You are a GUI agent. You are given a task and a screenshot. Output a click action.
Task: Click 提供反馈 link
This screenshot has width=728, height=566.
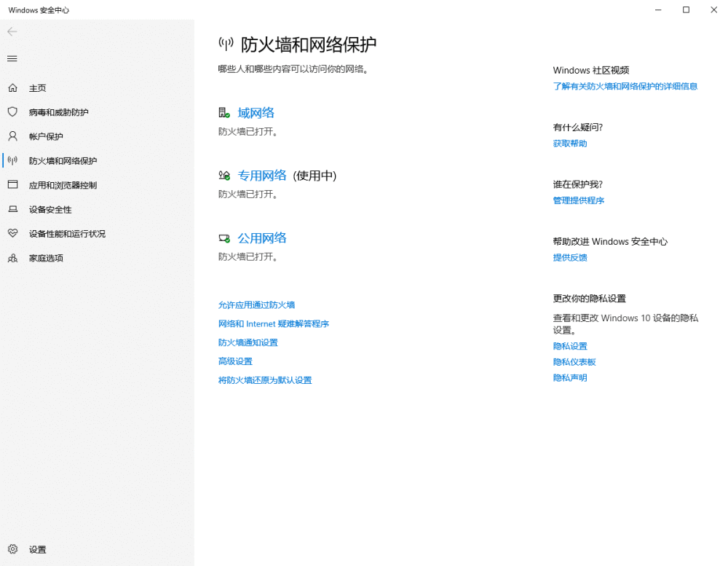point(570,257)
